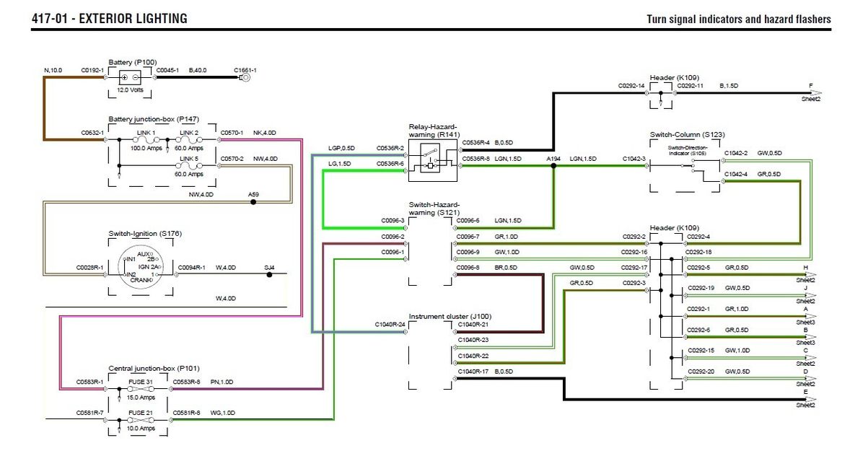Screen dimensions: 868x469
Task: Click the A194 splice junction dot
Action: pos(553,165)
